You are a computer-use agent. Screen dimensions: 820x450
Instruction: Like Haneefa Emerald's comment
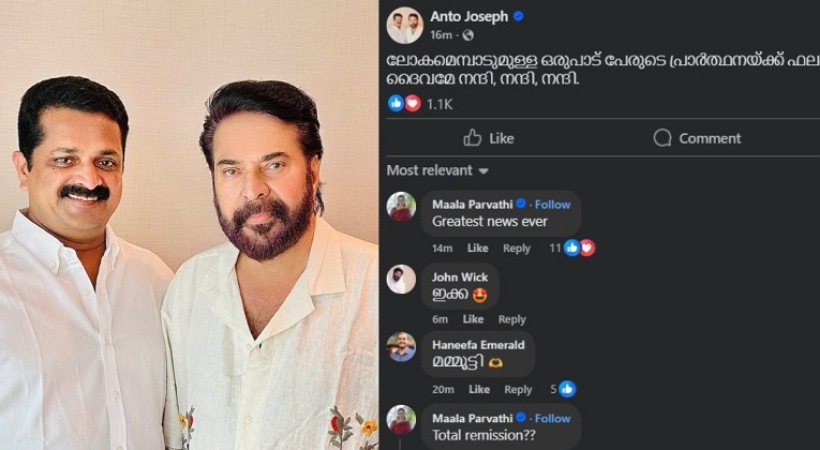tap(479, 389)
